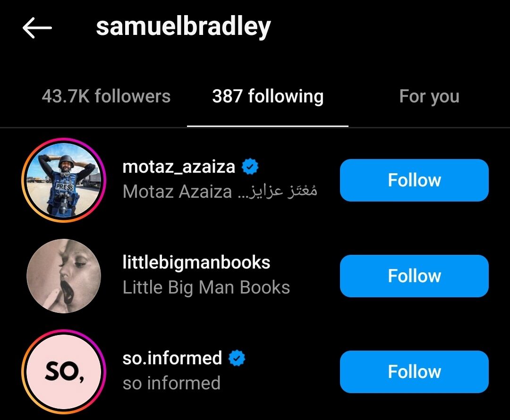Open littlebigmanbooks profile picture

click(x=64, y=276)
